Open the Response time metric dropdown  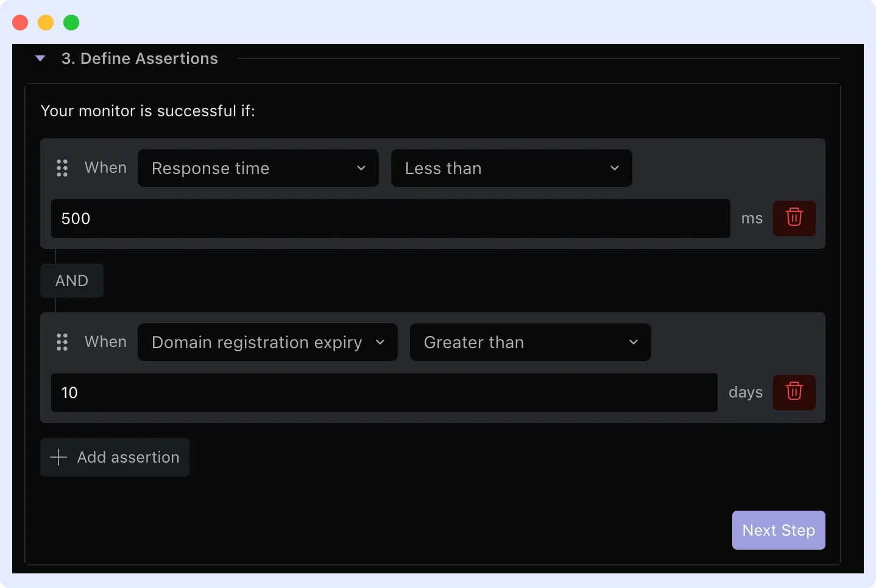(x=258, y=168)
